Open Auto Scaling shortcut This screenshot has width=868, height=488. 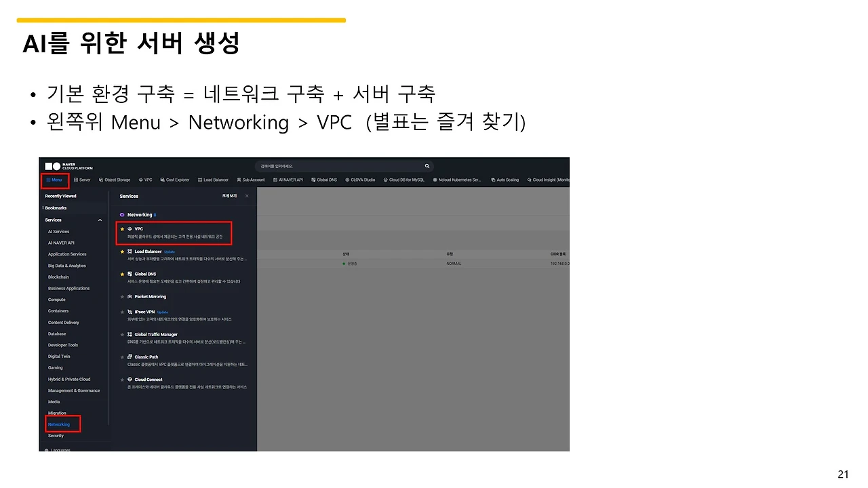coord(505,180)
